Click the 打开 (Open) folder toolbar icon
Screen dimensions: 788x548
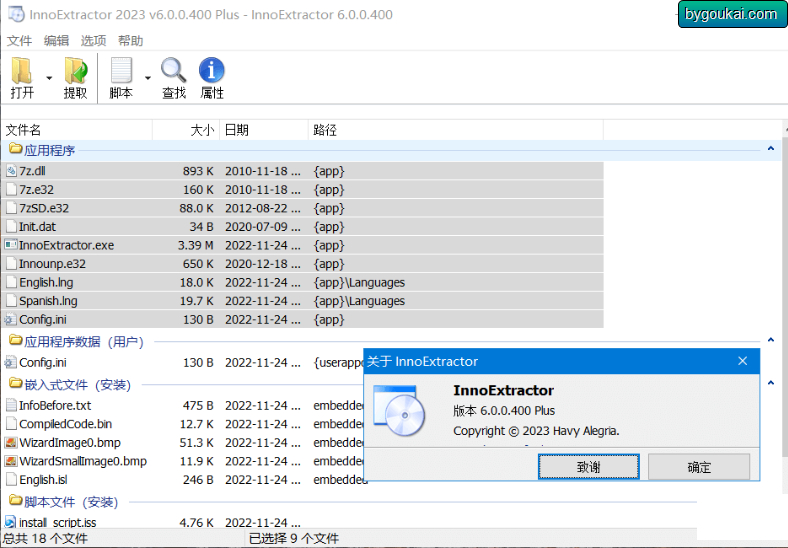[x=22, y=70]
